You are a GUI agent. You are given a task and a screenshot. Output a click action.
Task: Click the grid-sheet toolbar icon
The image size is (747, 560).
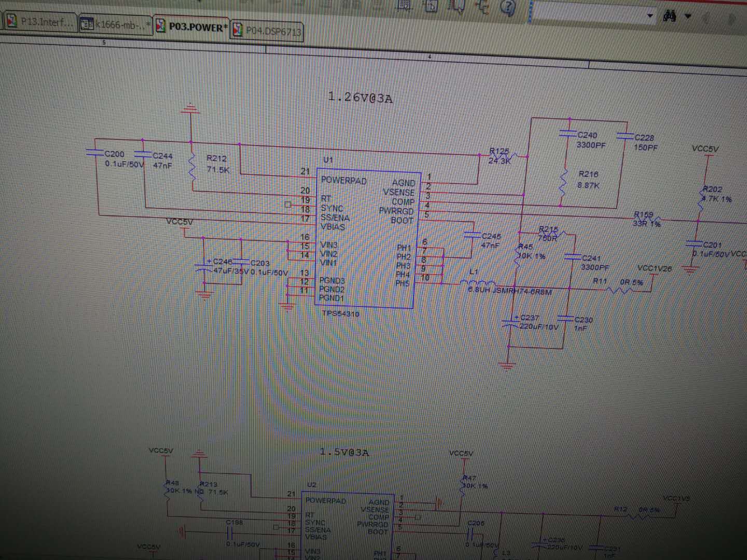(404, 5)
